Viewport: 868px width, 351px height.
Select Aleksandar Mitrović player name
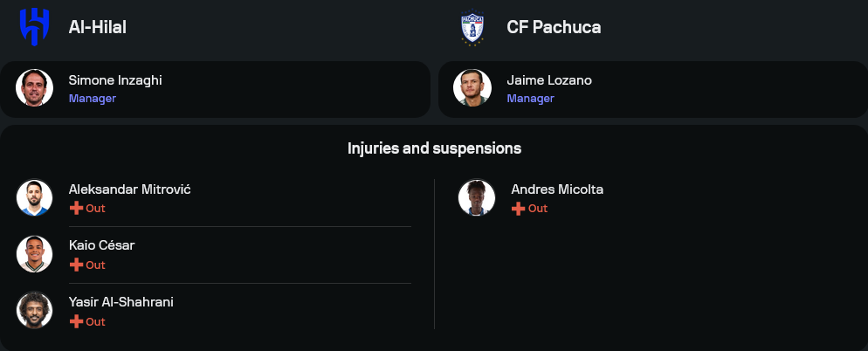pos(130,189)
